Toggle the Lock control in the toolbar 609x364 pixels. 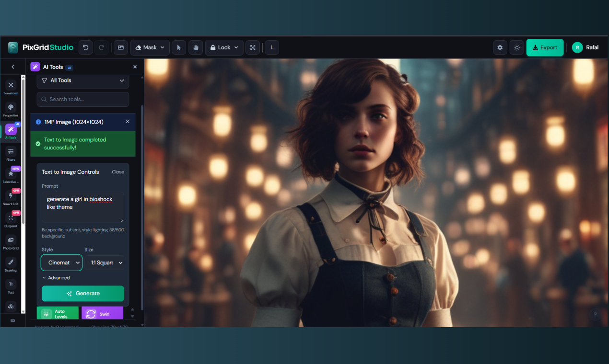224,47
